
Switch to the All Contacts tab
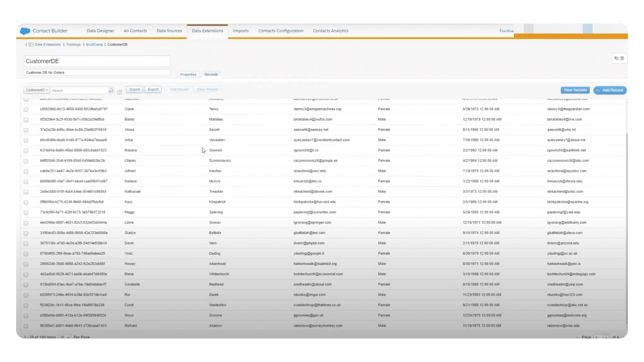136,31
